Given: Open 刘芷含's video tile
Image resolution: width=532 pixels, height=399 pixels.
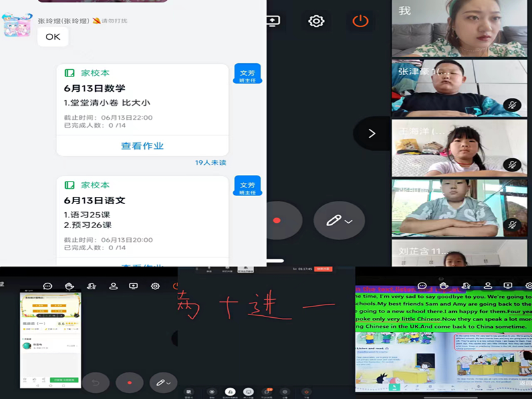Looking at the screenshot, I should click(x=460, y=253).
